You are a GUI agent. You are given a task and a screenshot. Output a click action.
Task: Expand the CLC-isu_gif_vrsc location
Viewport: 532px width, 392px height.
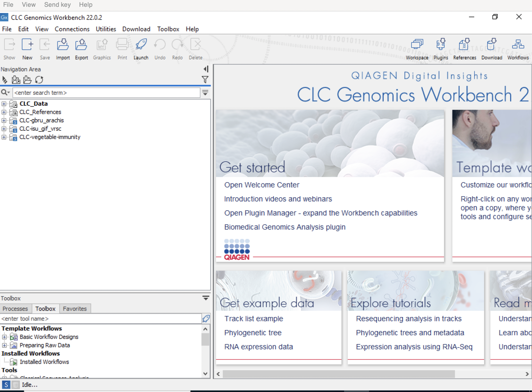(x=4, y=129)
